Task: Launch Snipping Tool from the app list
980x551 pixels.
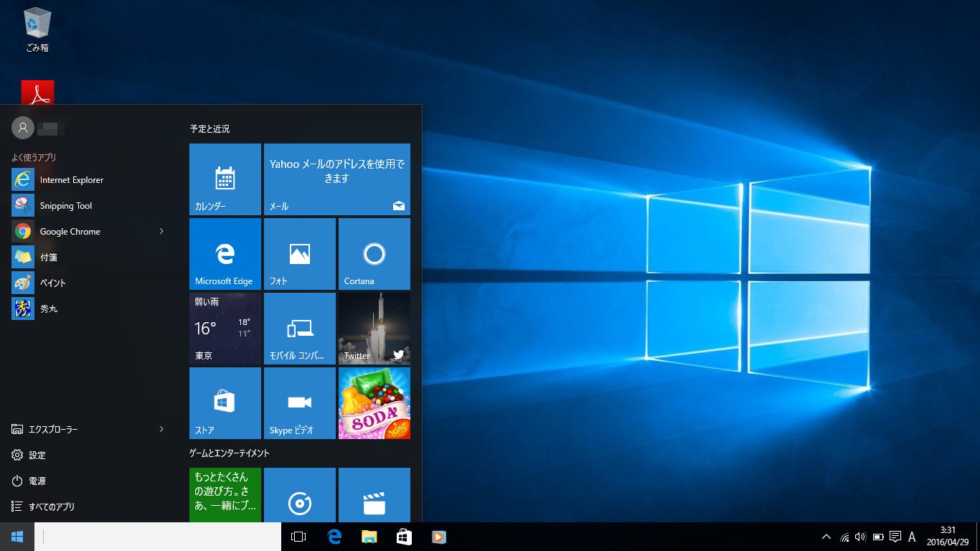Action: pos(89,205)
